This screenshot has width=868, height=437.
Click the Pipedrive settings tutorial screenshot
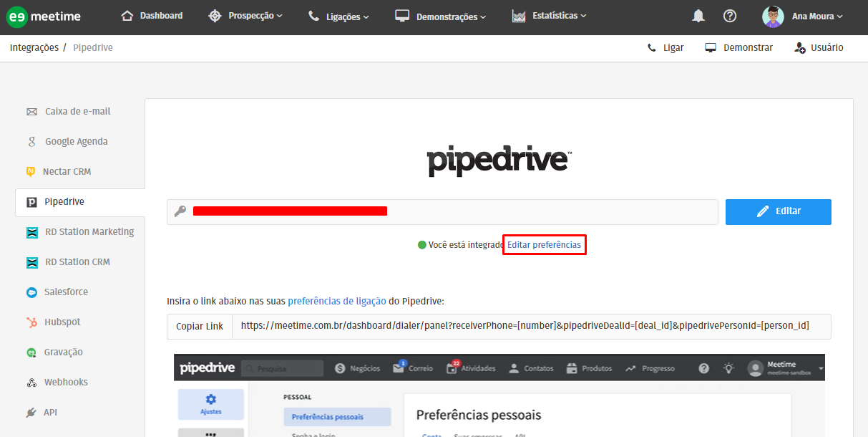499,395
